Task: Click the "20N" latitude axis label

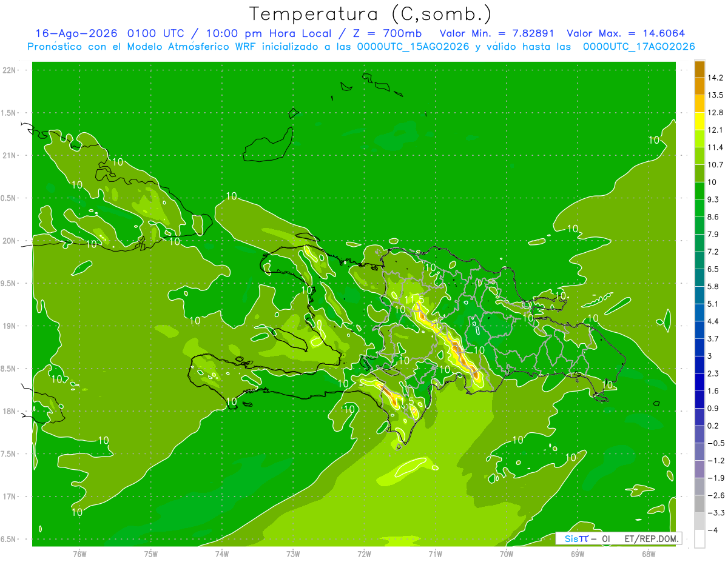Action: tap(9, 241)
